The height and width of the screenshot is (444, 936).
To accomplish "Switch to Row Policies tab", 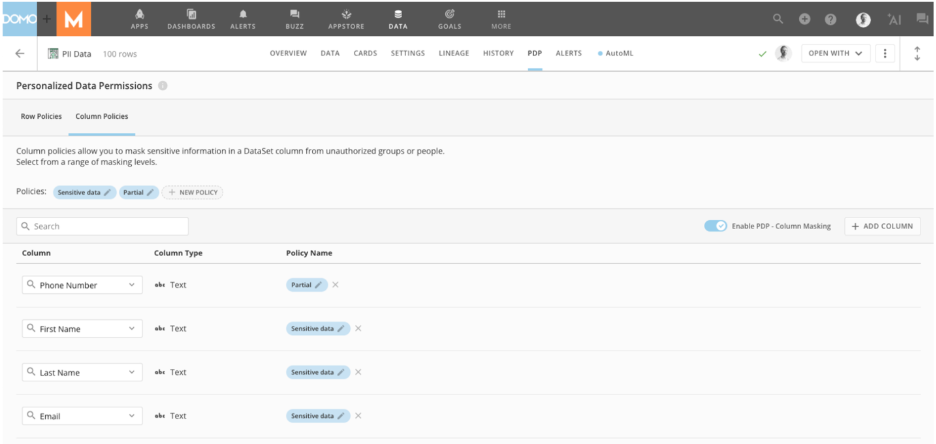I will pyautogui.click(x=41, y=116).
